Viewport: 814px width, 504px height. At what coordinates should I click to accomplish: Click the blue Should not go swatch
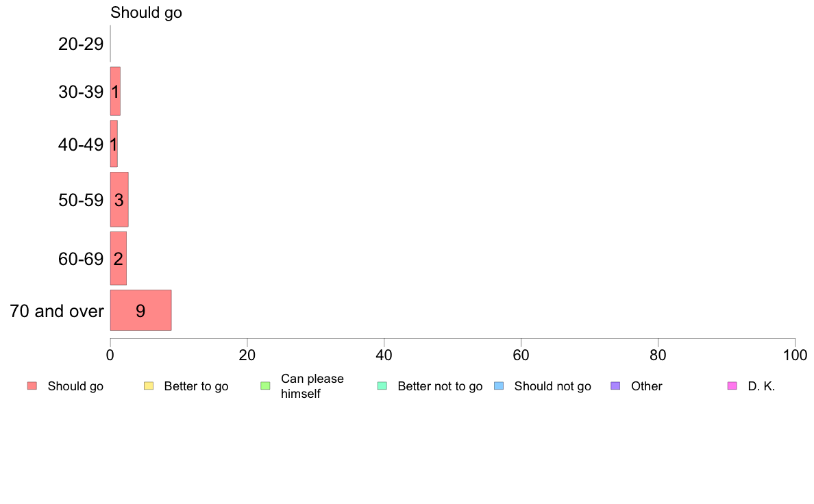pos(499,386)
